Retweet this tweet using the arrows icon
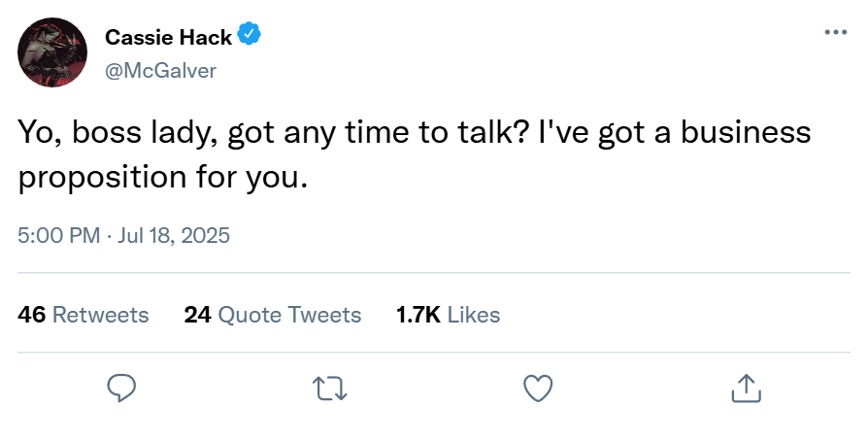 coord(330,389)
